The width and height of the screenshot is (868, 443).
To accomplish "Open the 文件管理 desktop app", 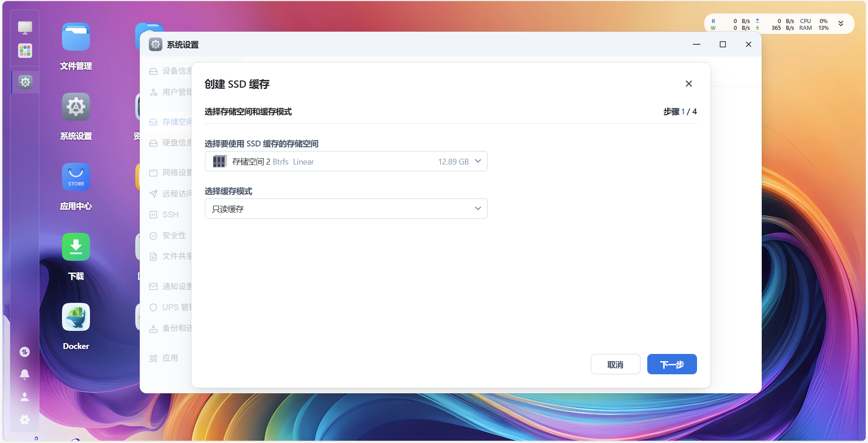I will 76,37.
